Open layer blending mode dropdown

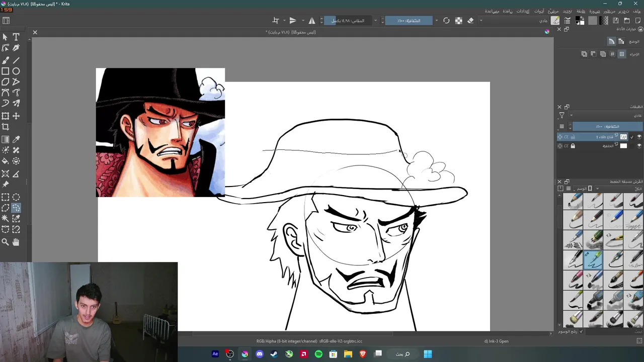point(606,116)
